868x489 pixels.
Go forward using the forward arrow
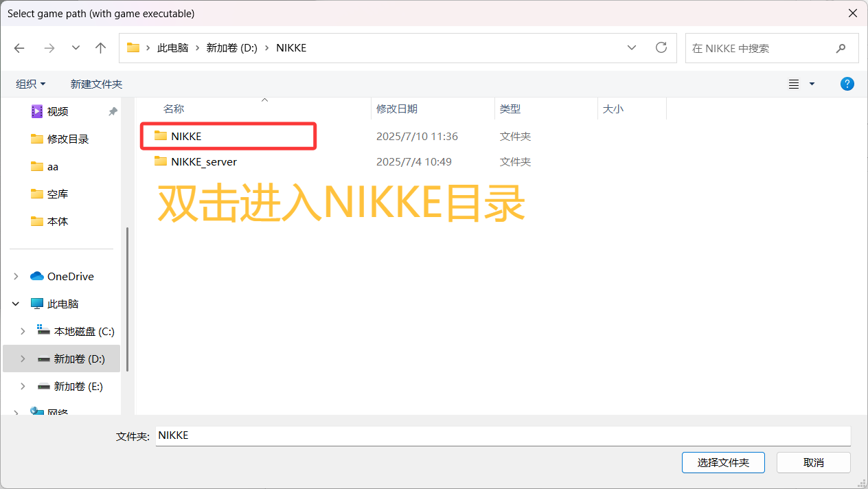(49, 48)
